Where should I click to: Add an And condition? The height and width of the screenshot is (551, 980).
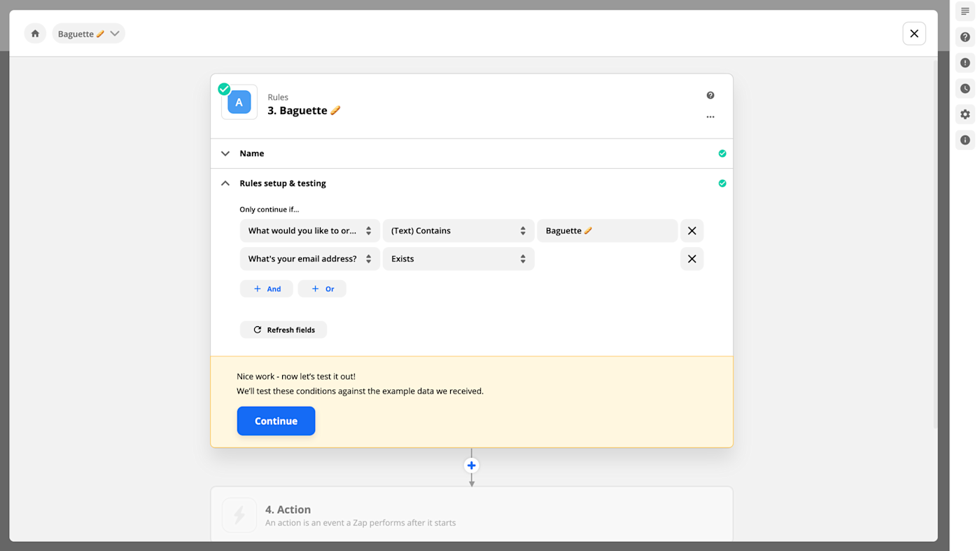[x=267, y=288]
